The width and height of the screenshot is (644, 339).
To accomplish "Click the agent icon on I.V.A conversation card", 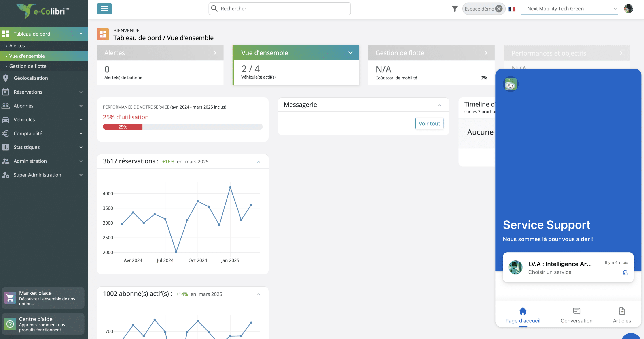I will 625,273.
